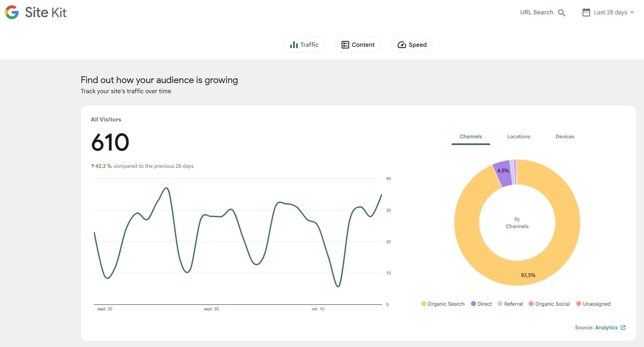The width and height of the screenshot is (644, 347).
Task: Click the calendar icon for date range
Action: point(586,13)
